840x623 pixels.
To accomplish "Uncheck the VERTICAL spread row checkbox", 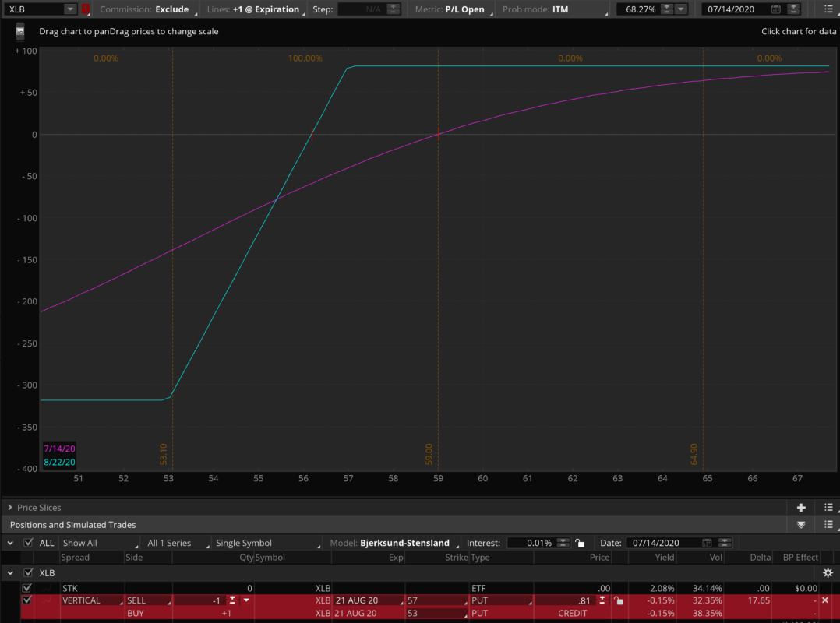I will [x=27, y=600].
